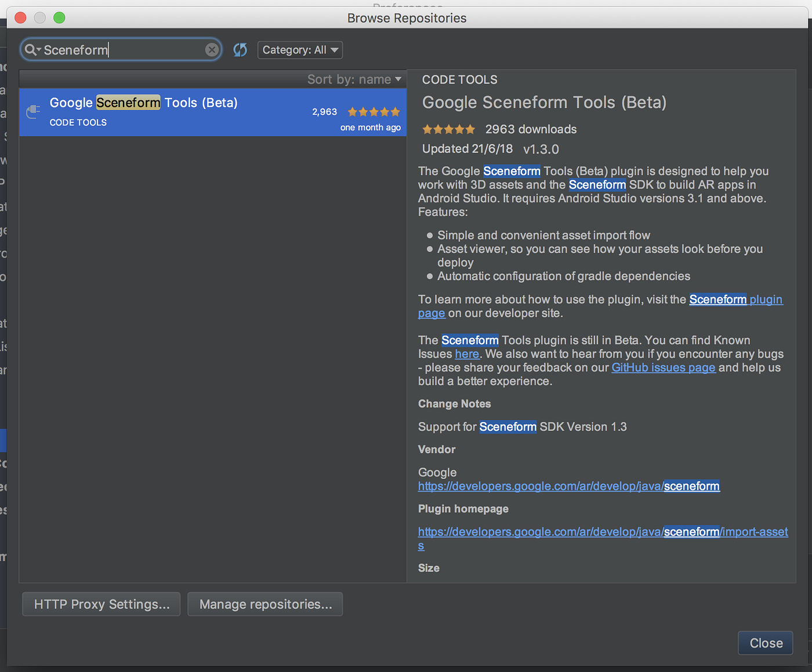This screenshot has width=812, height=672.
Task: Open the Known Issues 'here' link
Action: [467, 354]
